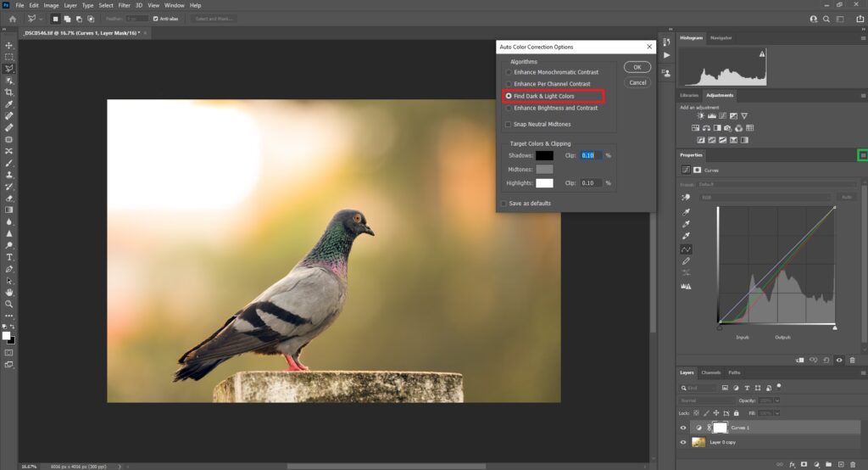Select the Move tool
The image size is (868, 470).
pyautogui.click(x=9, y=45)
